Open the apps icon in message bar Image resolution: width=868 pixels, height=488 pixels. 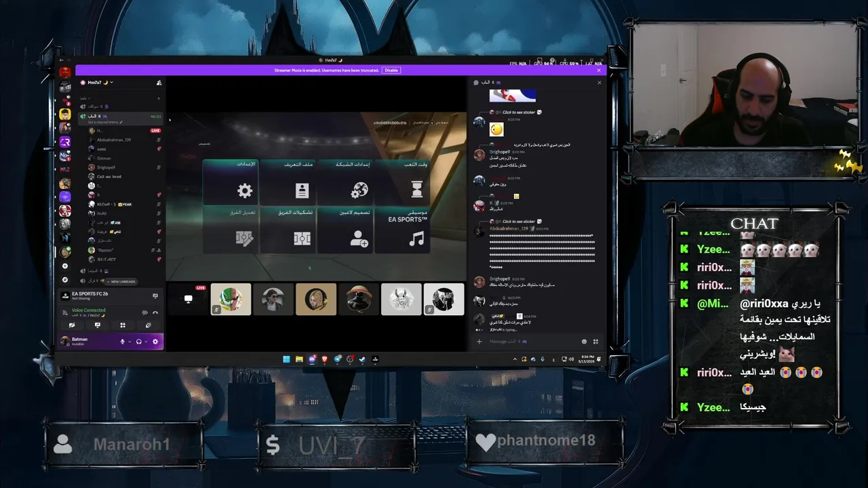(596, 342)
